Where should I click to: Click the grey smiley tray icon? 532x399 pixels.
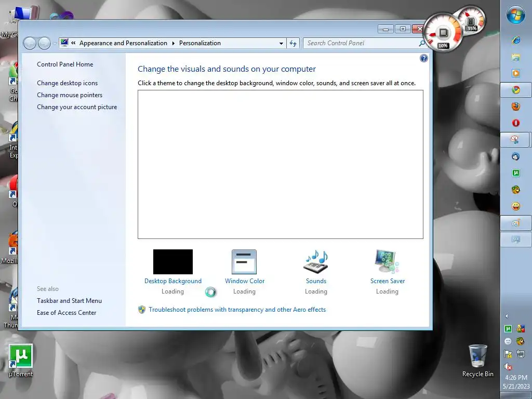[x=508, y=341]
